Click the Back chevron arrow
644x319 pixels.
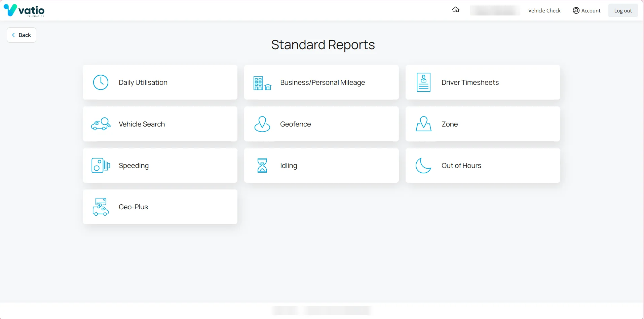coord(13,35)
